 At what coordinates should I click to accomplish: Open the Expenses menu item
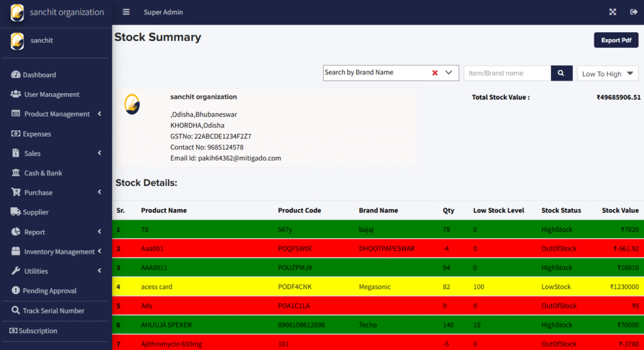[x=37, y=134]
